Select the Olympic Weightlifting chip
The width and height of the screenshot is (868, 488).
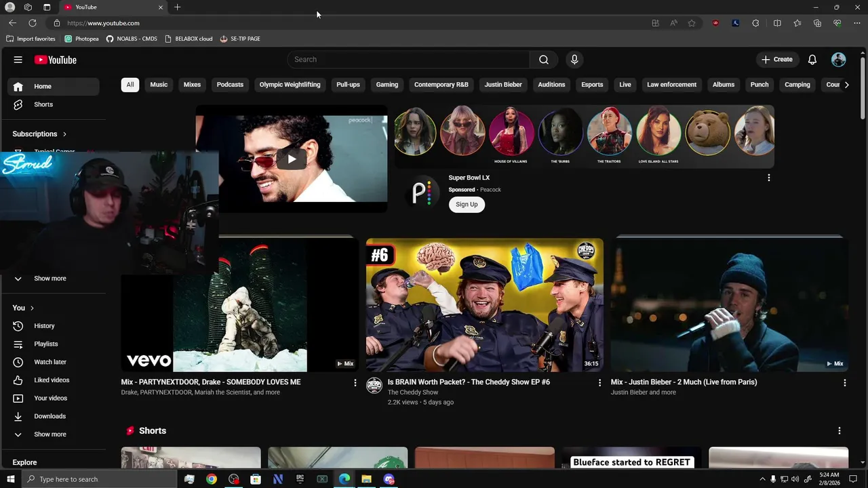click(x=290, y=85)
